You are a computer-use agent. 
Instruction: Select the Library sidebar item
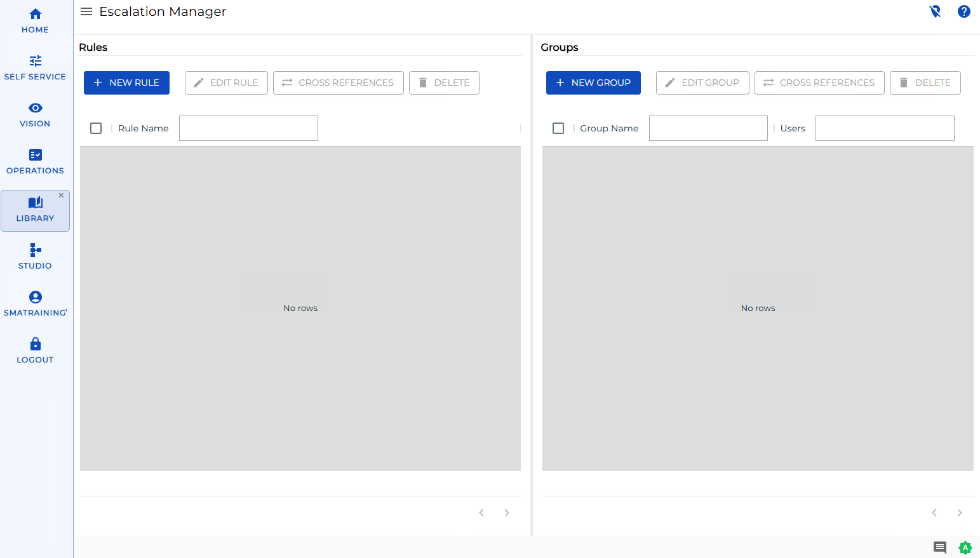(x=35, y=211)
